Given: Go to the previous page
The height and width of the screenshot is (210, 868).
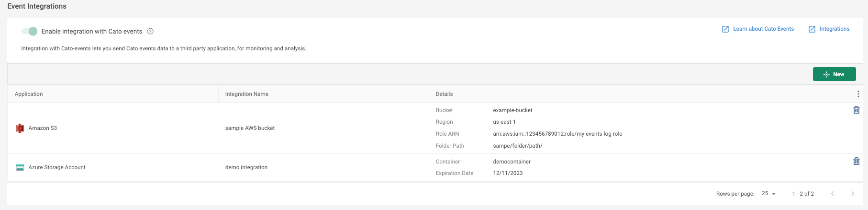Looking at the screenshot, I should (833, 193).
